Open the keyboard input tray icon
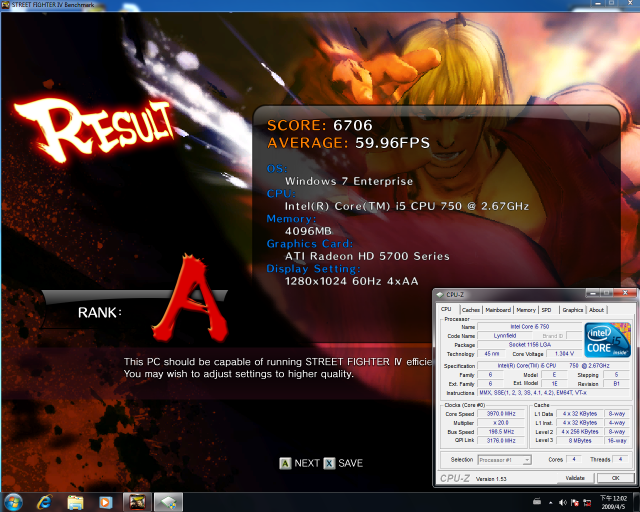 (x=537, y=501)
